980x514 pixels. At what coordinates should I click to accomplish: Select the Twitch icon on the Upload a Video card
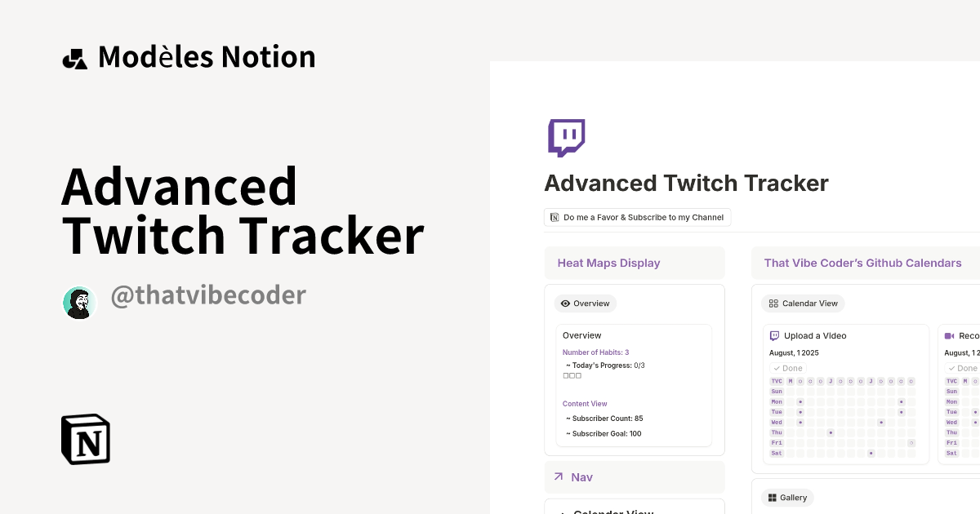(x=775, y=336)
